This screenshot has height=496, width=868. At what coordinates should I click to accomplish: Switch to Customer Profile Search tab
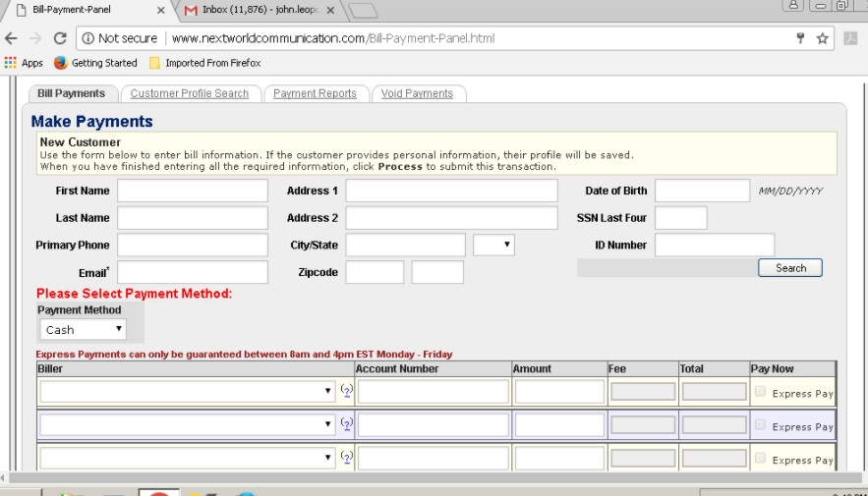pyautogui.click(x=190, y=93)
